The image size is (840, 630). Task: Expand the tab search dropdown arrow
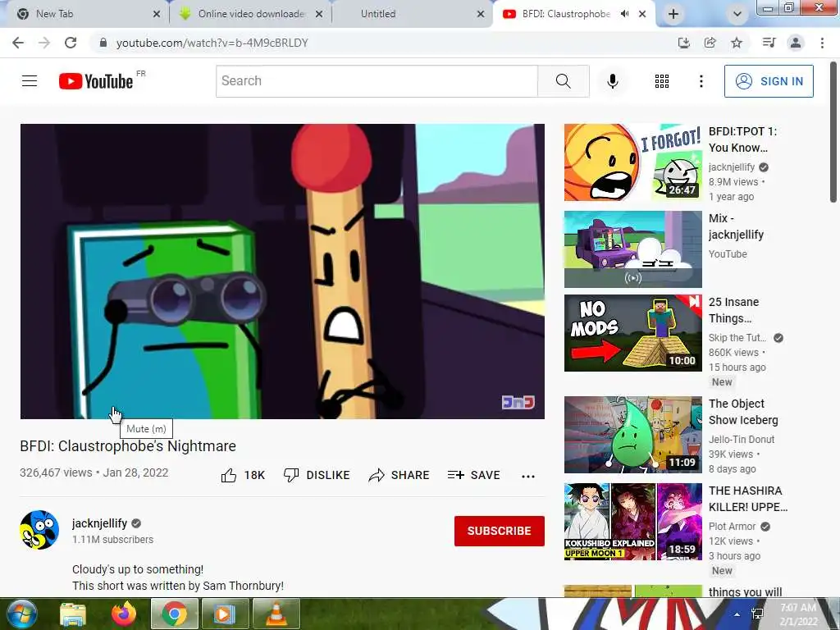(x=737, y=15)
